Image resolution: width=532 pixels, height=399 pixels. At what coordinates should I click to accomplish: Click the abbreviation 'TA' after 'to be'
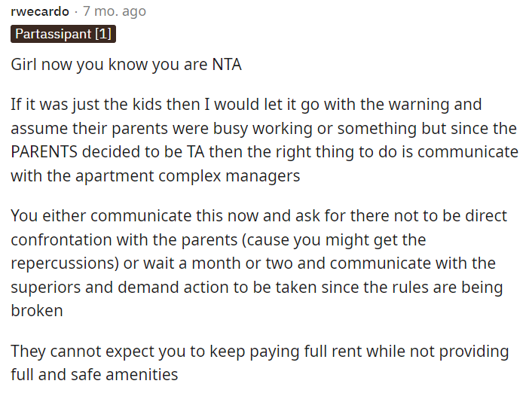click(x=195, y=151)
